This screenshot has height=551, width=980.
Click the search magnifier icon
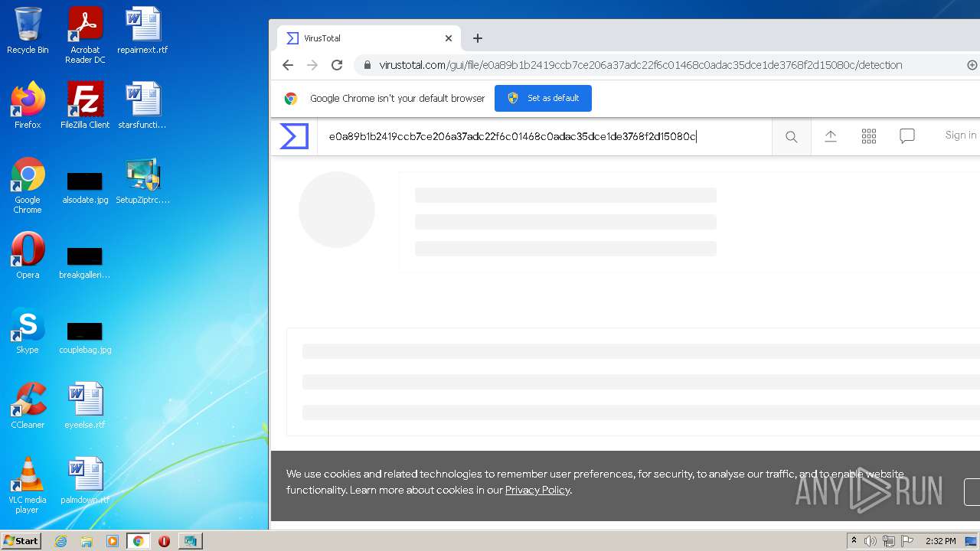tap(792, 137)
